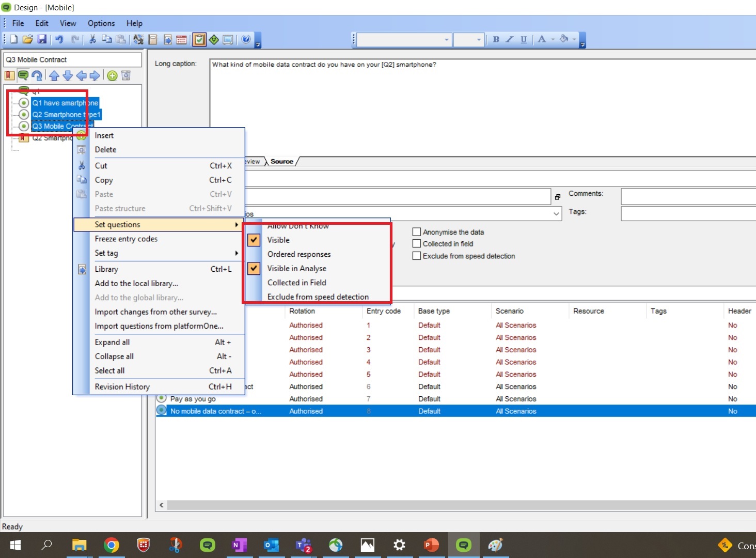Screen dimensions: 756x558
Task: Open the dropdown arrow left of the Tags label
Action: coord(556,213)
